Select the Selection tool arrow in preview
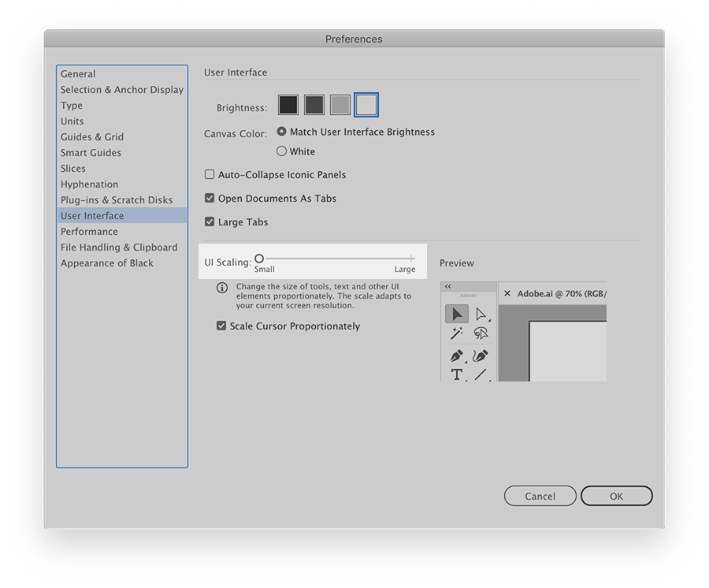The height and width of the screenshot is (588, 709). [x=457, y=314]
